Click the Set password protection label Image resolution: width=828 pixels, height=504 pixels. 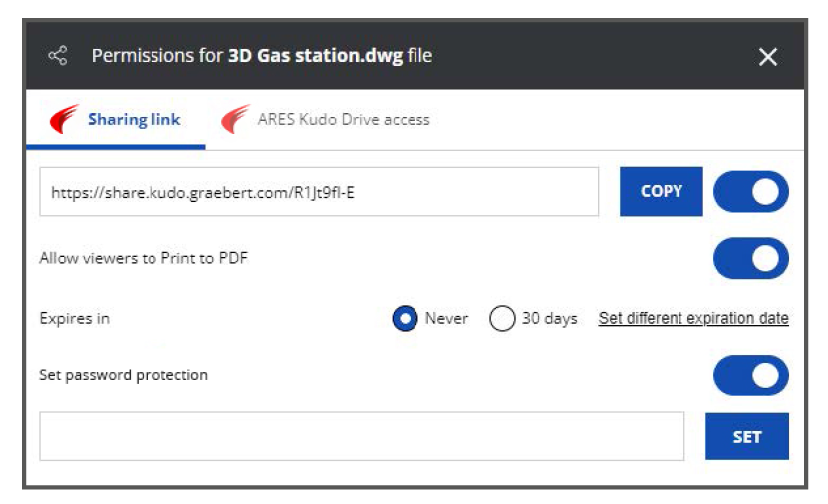[124, 375]
